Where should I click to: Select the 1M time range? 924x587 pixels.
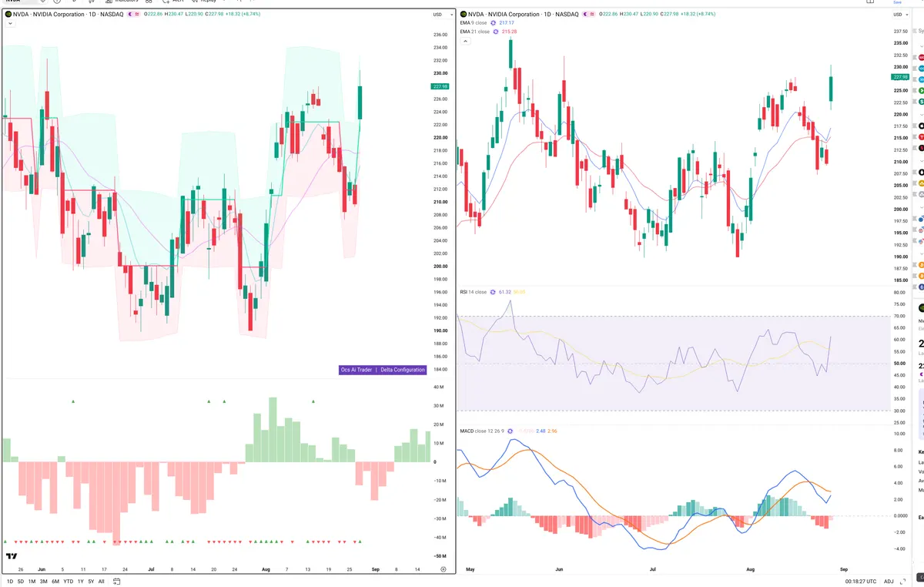[x=32, y=582]
